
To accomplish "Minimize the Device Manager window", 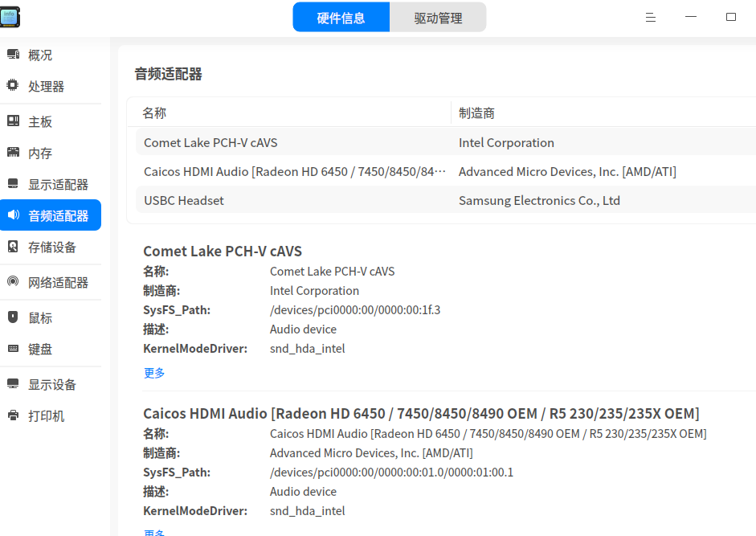I will pyautogui.click(x=691, y=18).
